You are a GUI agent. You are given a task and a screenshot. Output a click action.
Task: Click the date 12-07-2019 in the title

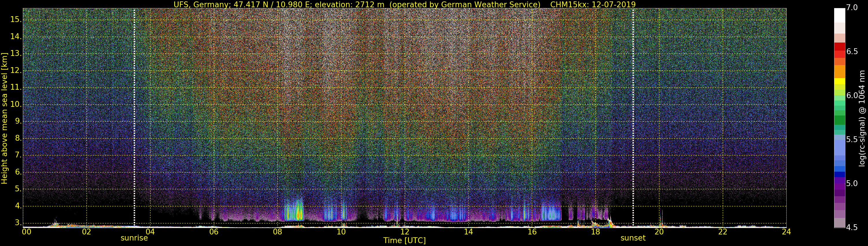614,4
